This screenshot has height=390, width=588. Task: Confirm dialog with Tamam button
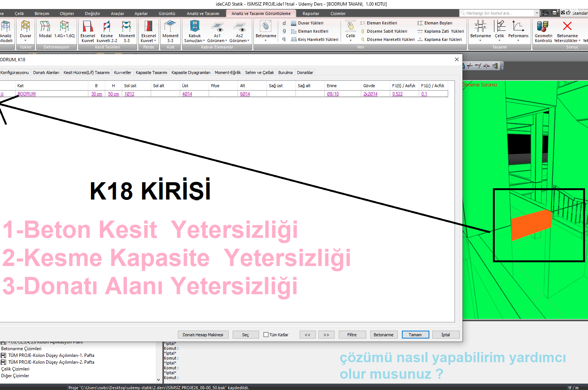[415, 335]
